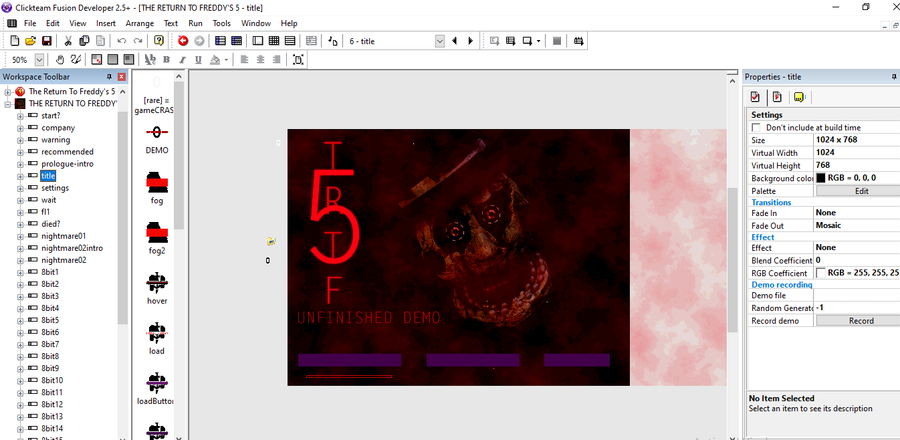This screenshot has width=900, height=440.
Task: Click the RGB Coefficient white swatch
Action: pos(821,273)
